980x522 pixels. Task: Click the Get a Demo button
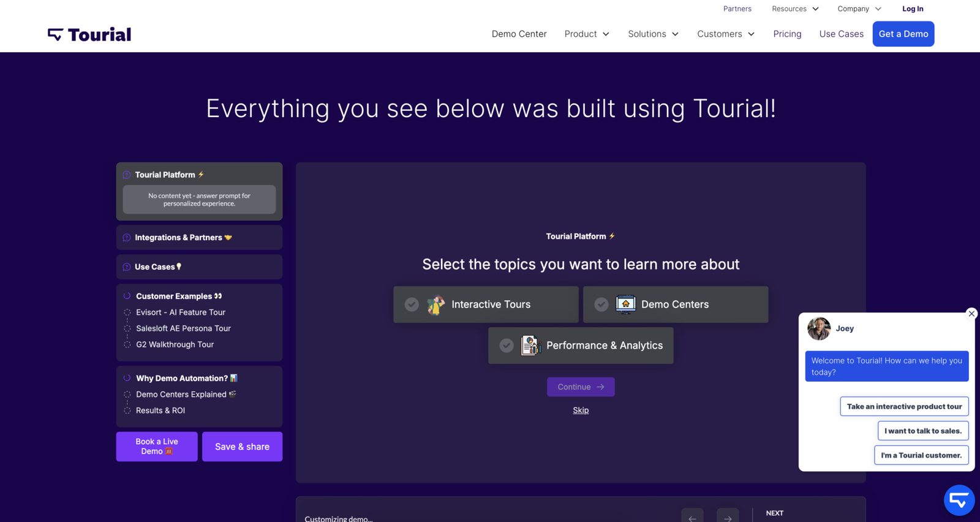coord(903,34)
